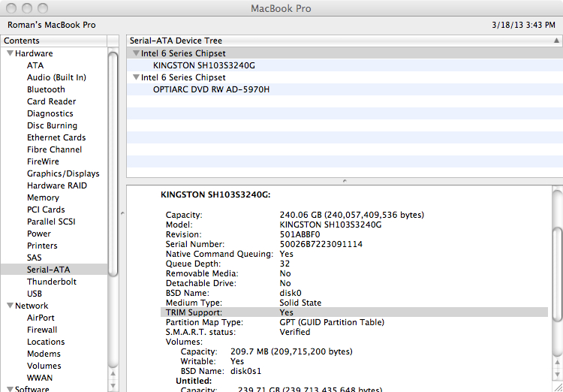563x392 pixels.
Task: View the Memory hardware details
Action: [x=43, y=198]
